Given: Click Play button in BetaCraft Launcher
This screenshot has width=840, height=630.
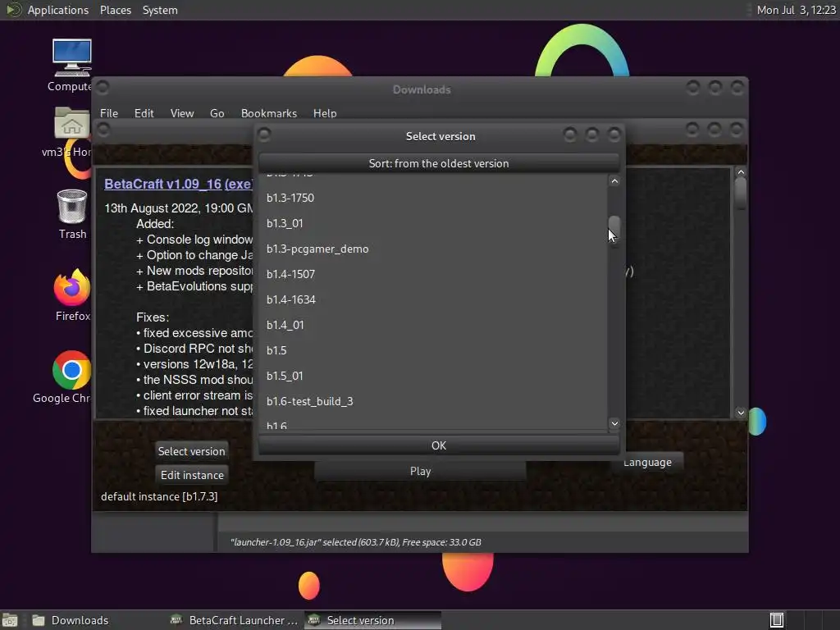Looking at the screenshot, I should coord(420,471).
